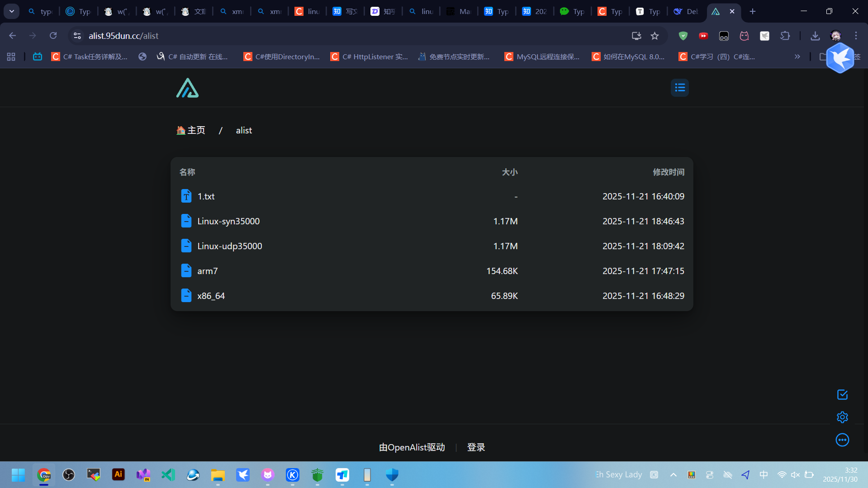Expand the tab search dropdown arrow

(11, 11)
